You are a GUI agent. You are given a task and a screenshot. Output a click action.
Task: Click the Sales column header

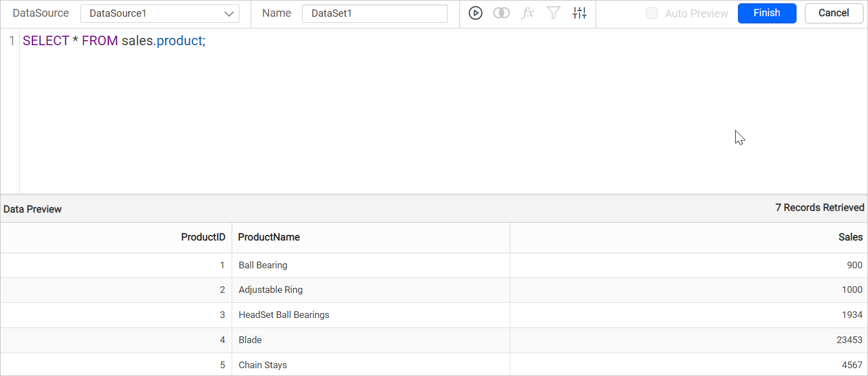pyautogui.click(x=850, y=237)
